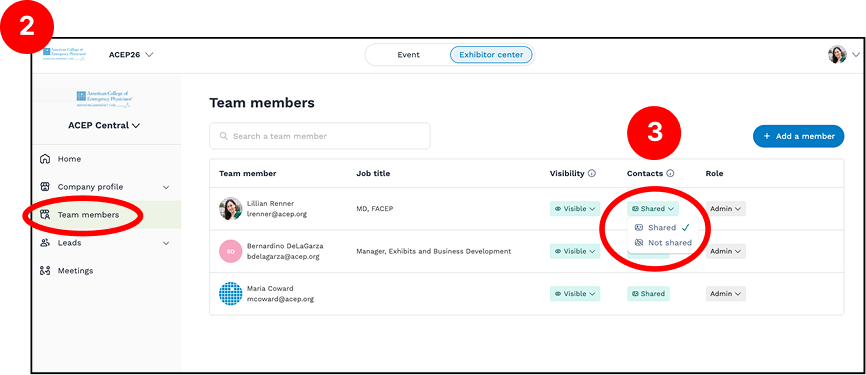Click Maria Coward's blue avatar
The height and width of the screenshot is (375, 866).
coord(231,294)
